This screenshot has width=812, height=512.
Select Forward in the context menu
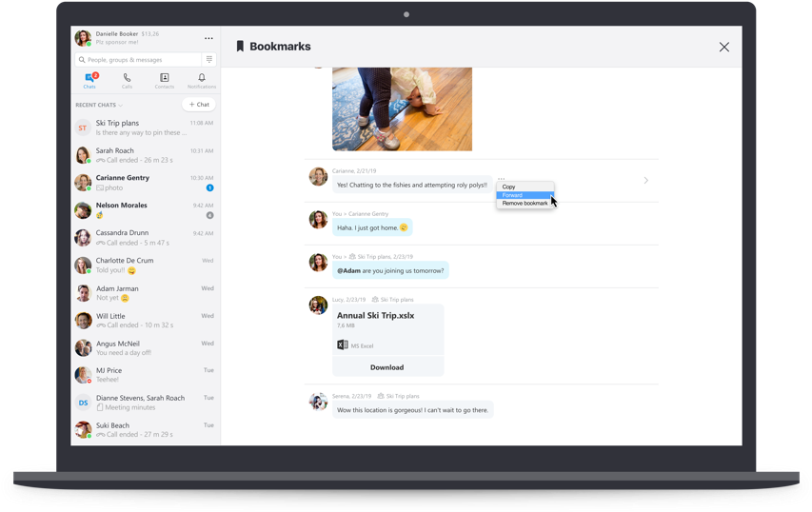point(512,195)
